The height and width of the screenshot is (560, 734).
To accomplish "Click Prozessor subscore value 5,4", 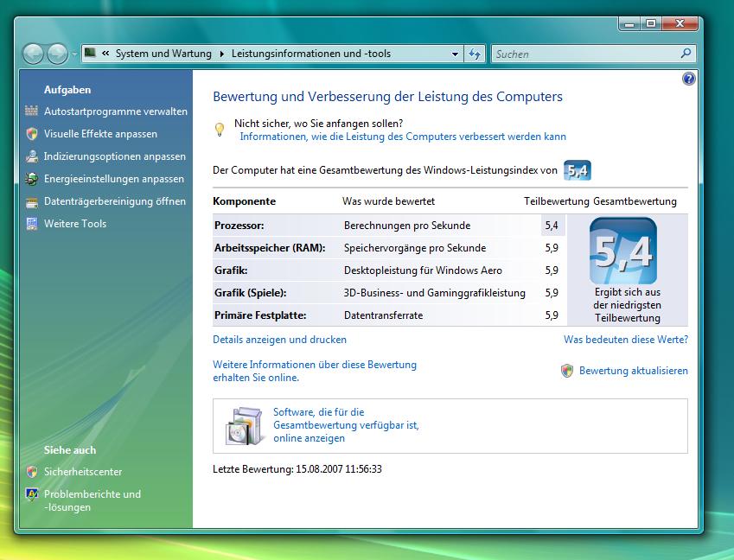I will (x=552, y=226).
